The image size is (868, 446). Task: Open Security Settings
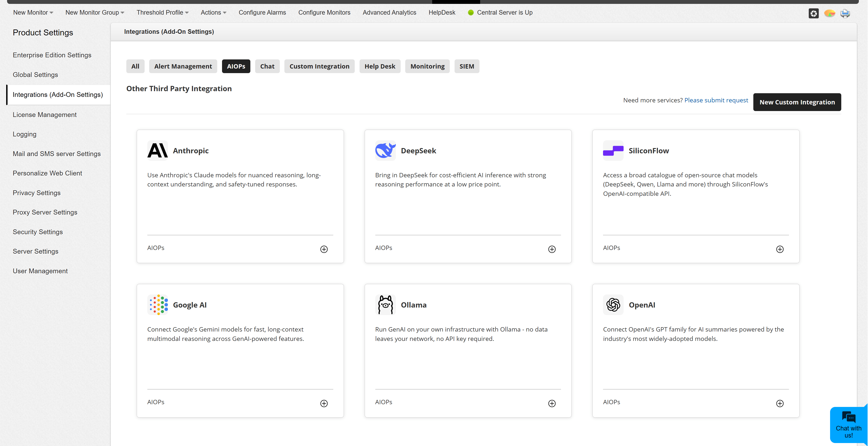[x=38, y=232]
